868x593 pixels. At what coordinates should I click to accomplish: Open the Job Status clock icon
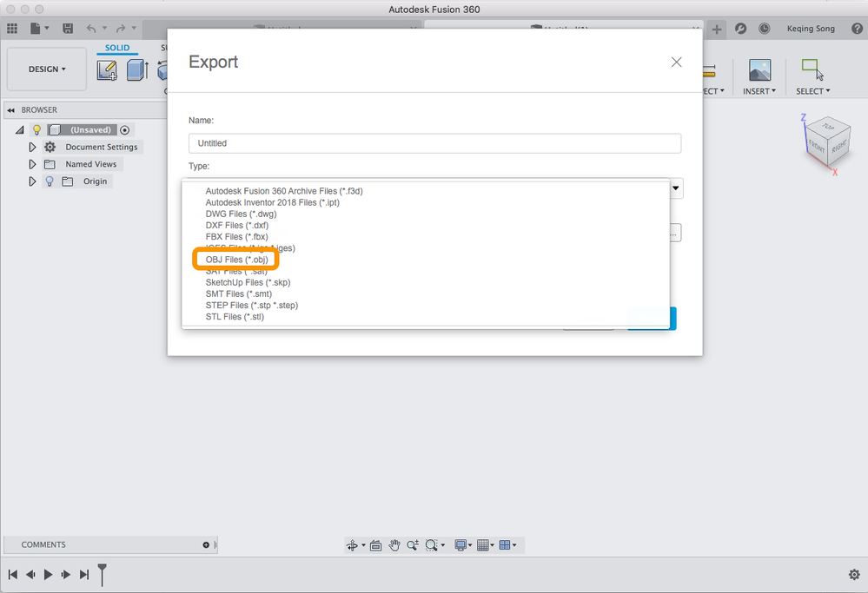click(x=764, y=28)
